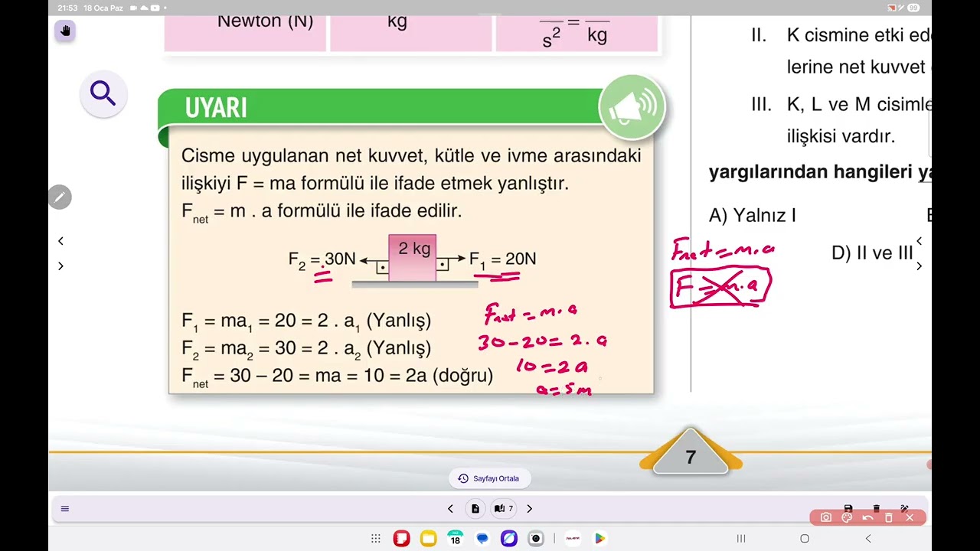Activate the gray pencil drawing tool
The height and width of the screenshot is (551, 980).
point(60,197)
